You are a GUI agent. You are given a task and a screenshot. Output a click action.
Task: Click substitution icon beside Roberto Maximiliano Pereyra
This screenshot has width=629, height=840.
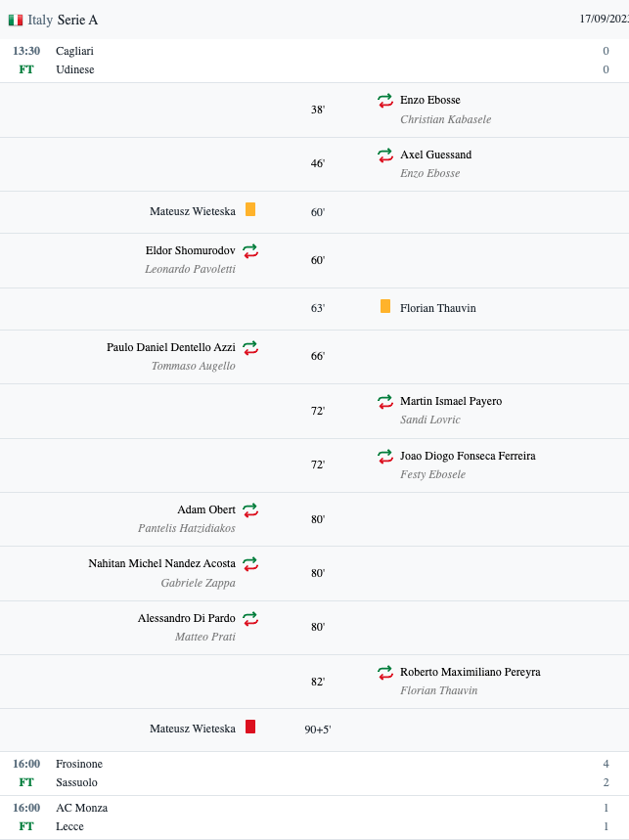pos(385,673)
